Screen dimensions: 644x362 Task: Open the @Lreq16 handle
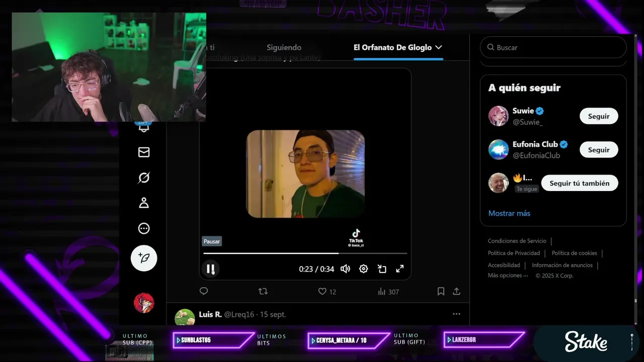pos(239,314)
